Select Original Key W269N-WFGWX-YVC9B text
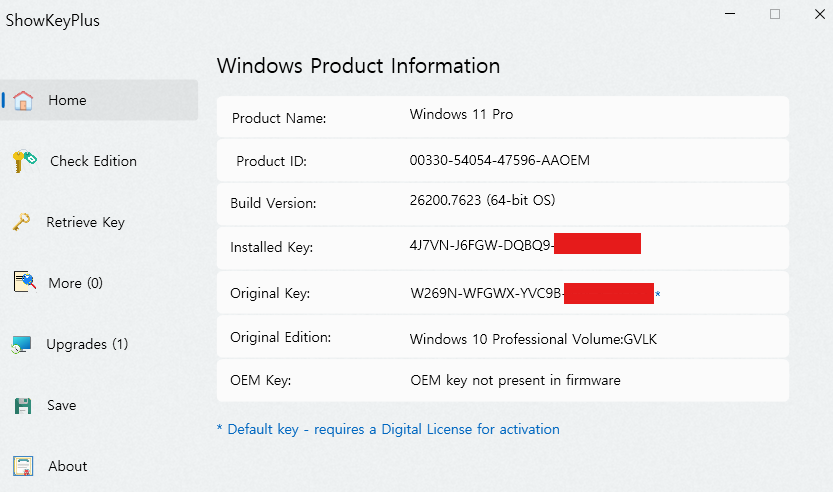 tap(487, 293)
